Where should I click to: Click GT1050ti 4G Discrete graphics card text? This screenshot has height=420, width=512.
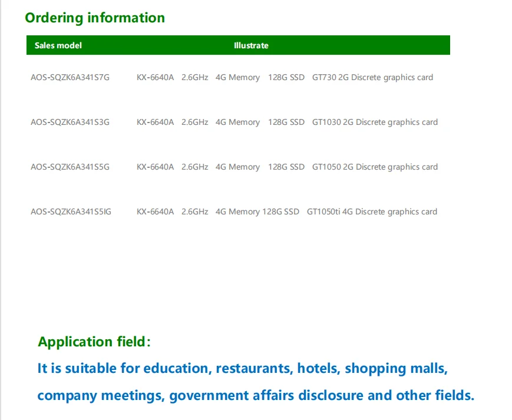click(372, 211)
